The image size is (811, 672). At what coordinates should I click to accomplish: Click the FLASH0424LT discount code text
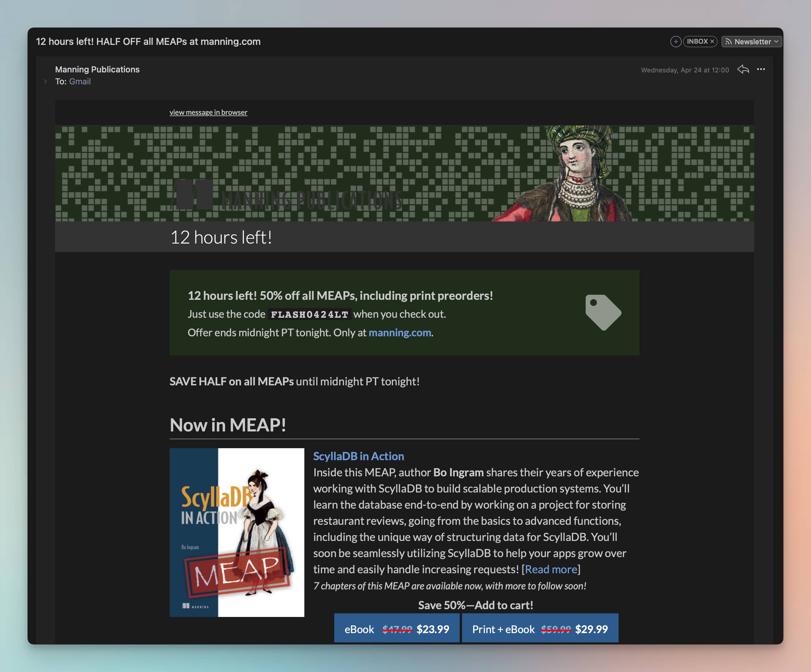point(309,314)
